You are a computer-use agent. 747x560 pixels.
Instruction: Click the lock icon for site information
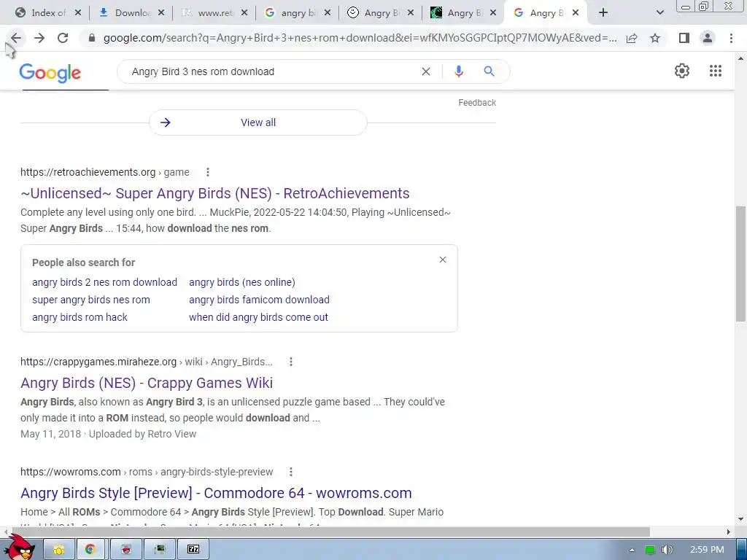coord(92,38)
